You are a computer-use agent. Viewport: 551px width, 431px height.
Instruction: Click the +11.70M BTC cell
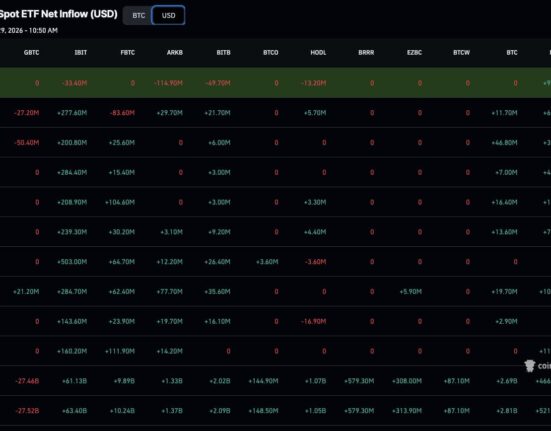click(504, 113)
